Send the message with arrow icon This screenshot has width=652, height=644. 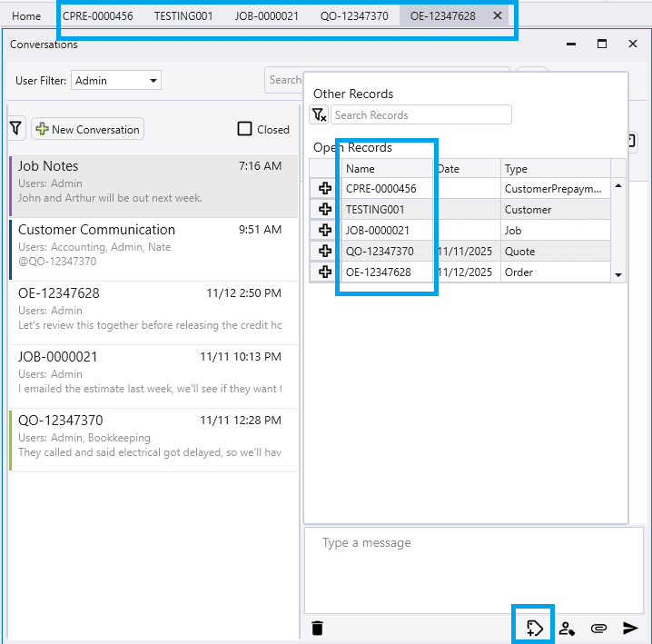coord(630,628)
